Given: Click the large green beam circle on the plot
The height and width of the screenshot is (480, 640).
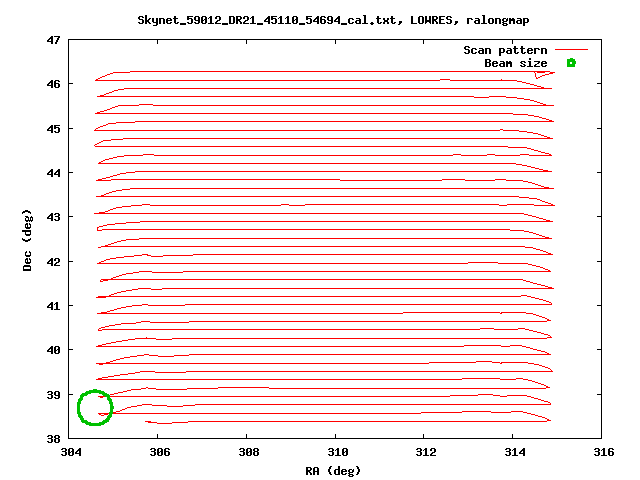Looking at the screenshot, I should tap(95, 407).
